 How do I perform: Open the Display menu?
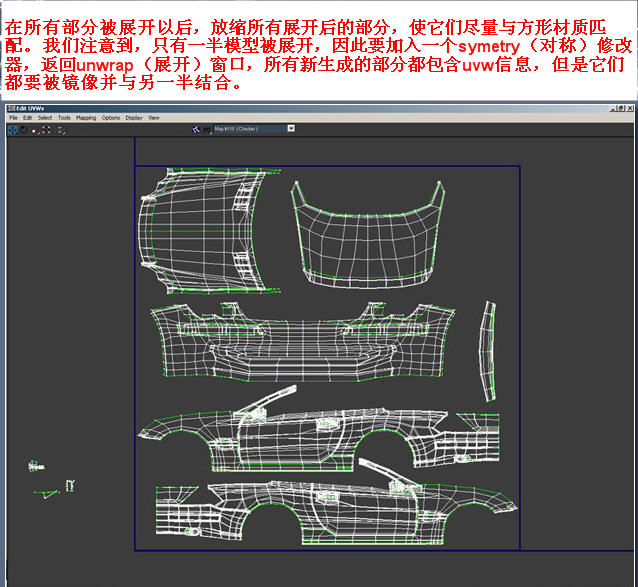point(133,118)
